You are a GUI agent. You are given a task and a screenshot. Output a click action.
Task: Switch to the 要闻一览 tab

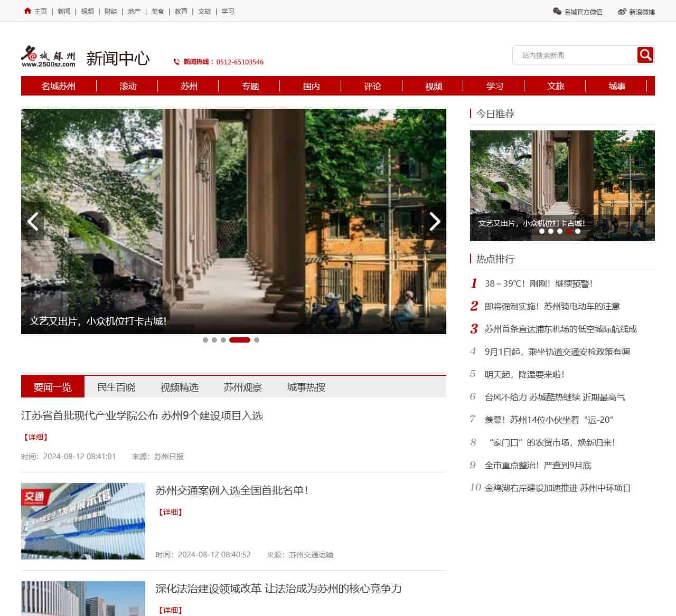tap(53, 387)
